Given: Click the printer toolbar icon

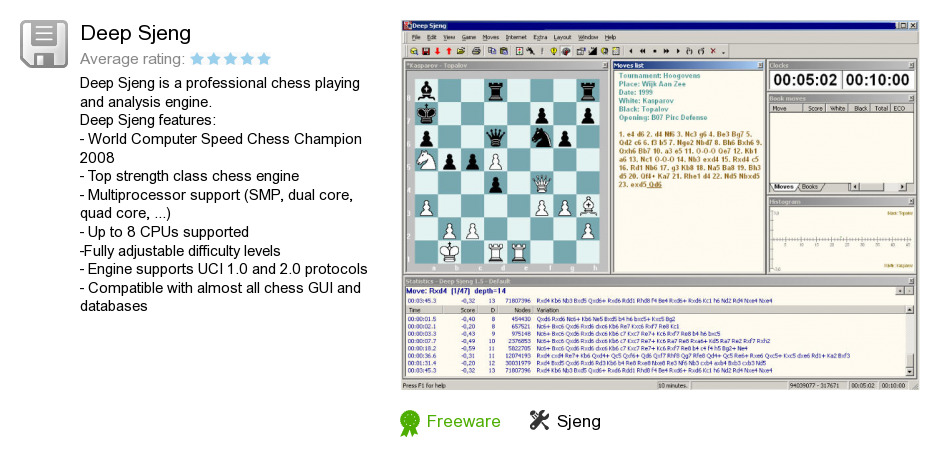Looking at the screenshot, I should (476, 51).
